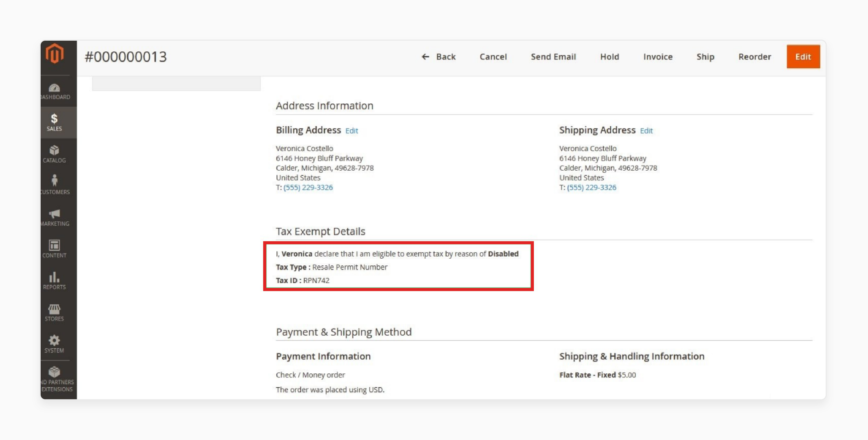Screen dimensions: 868x440
Task: Edit the Shipping Address
Action: click(646, 130)
